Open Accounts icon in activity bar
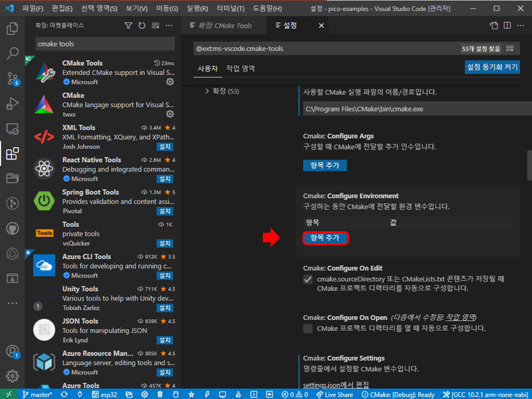The image size is (532, 399). pos(13,352)
